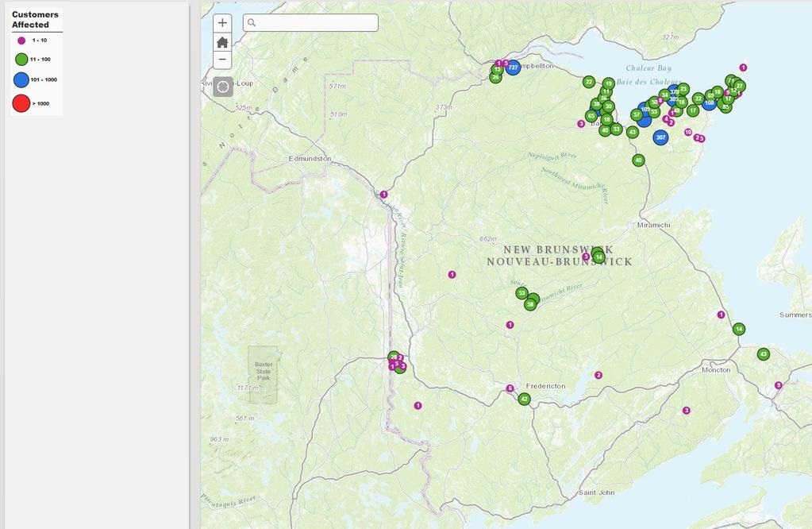Click the Saint John city label
The height and width of the screenshot is (529, 812).
[x=597, y=492]
